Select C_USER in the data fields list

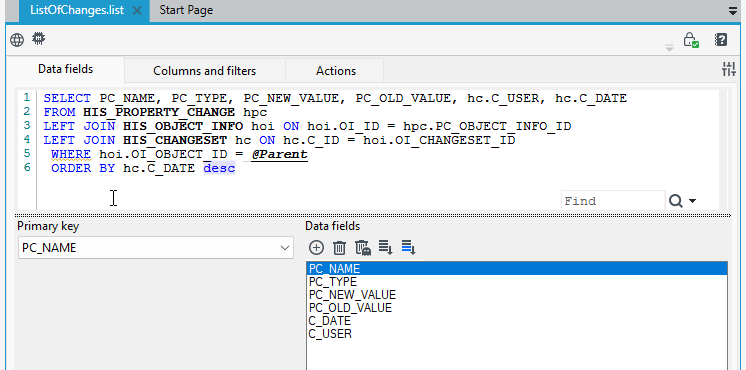[x=517, y=333]
